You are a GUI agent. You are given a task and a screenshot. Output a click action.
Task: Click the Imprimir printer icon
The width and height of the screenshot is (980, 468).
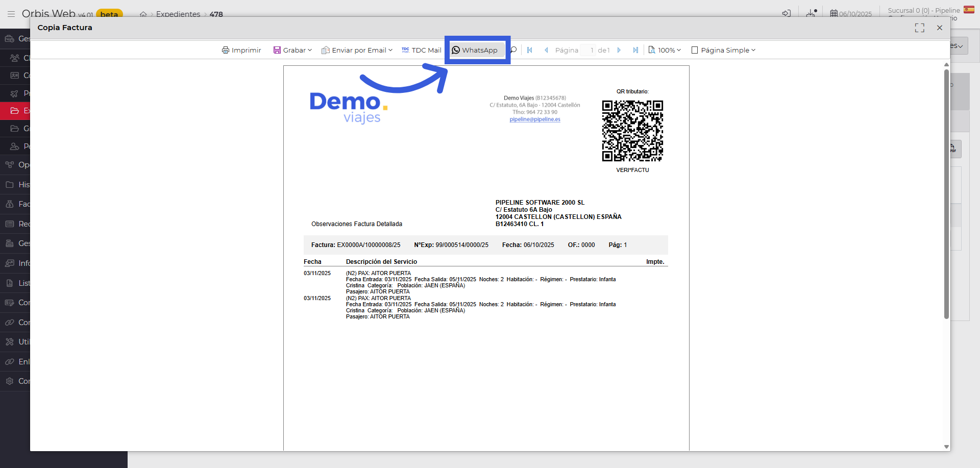pyautogui.click(x=226, y=50)
